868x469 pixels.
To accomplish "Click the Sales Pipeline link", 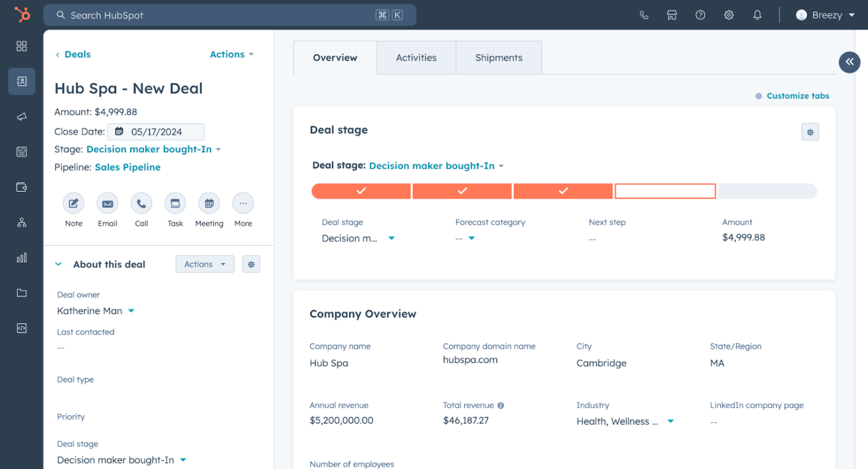I will click(x=128, y=167).
